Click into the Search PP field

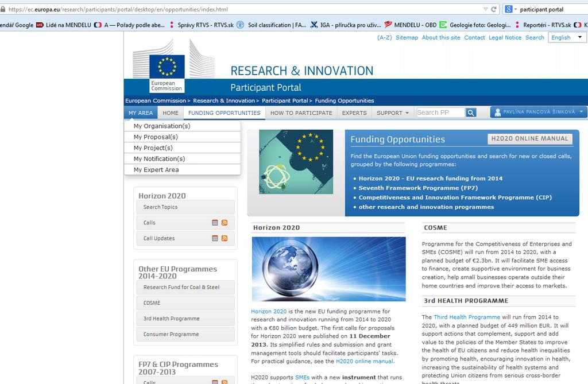click(x=440, y=113)
